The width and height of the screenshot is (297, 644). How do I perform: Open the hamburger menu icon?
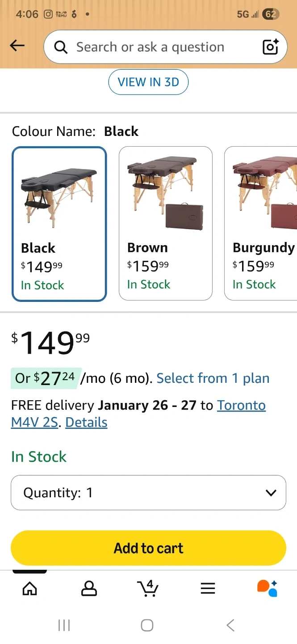[208, 589]
